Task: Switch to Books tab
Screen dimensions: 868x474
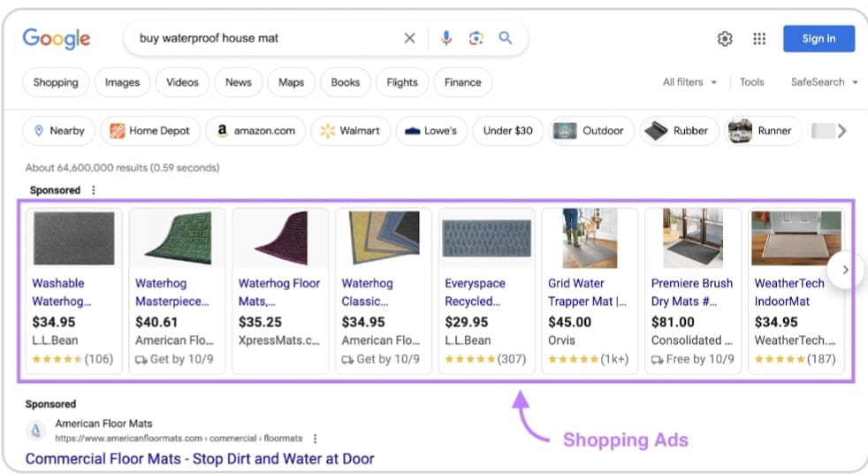Action: (346, 82)
